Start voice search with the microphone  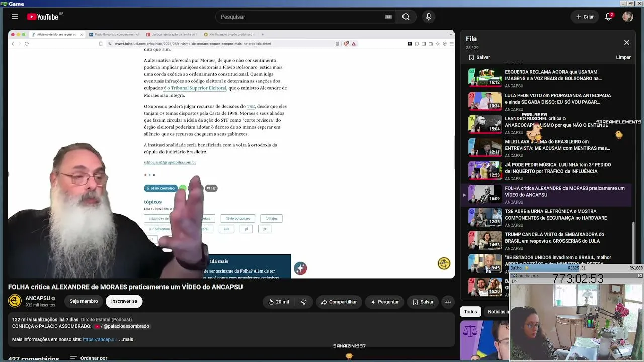(x=429, y=17)
